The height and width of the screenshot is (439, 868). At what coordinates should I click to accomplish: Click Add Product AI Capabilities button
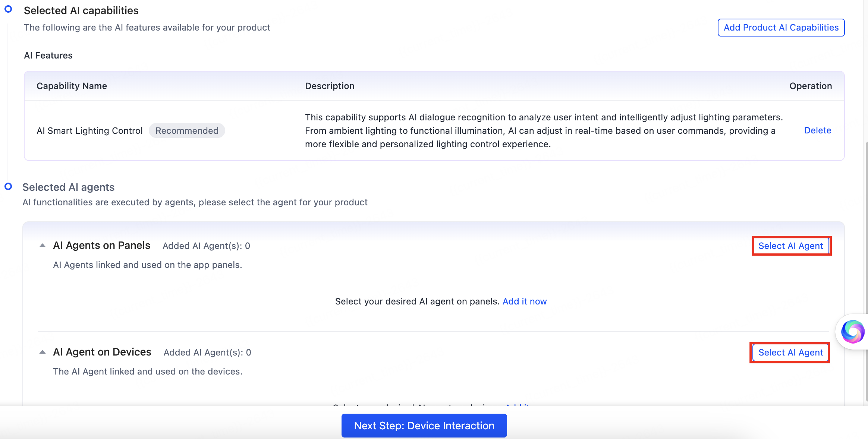pyautogui.click(x=781, y=28)
